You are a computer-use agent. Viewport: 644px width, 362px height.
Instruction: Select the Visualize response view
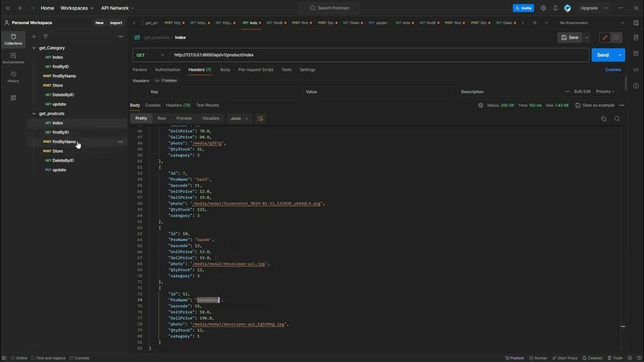[x=210, y=118]
